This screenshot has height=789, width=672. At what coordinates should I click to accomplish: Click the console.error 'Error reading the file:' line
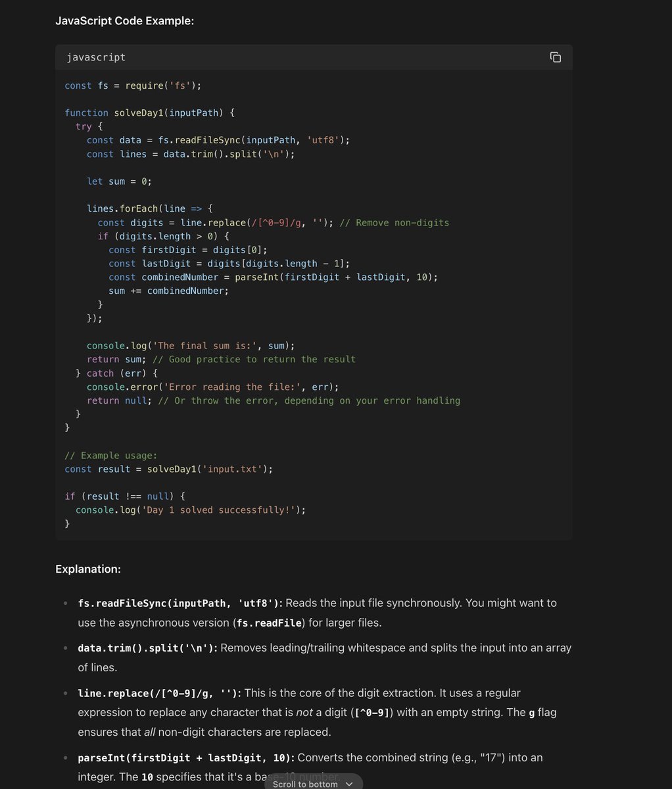[x=213, y=387]
